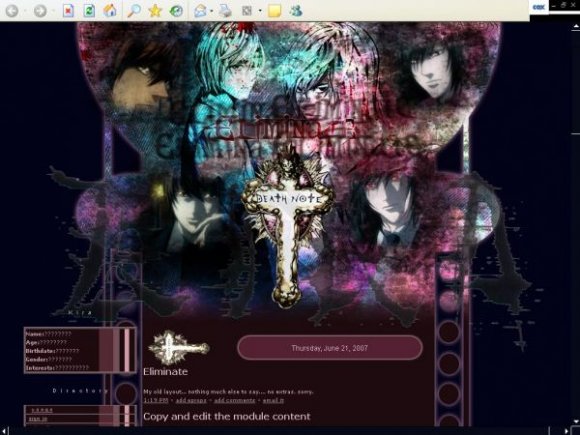The height and width of the screenshot is (435, 580).
Task: Go forward with the Forward arrow button
Action: pyautogui.click(x=40, y=11)
